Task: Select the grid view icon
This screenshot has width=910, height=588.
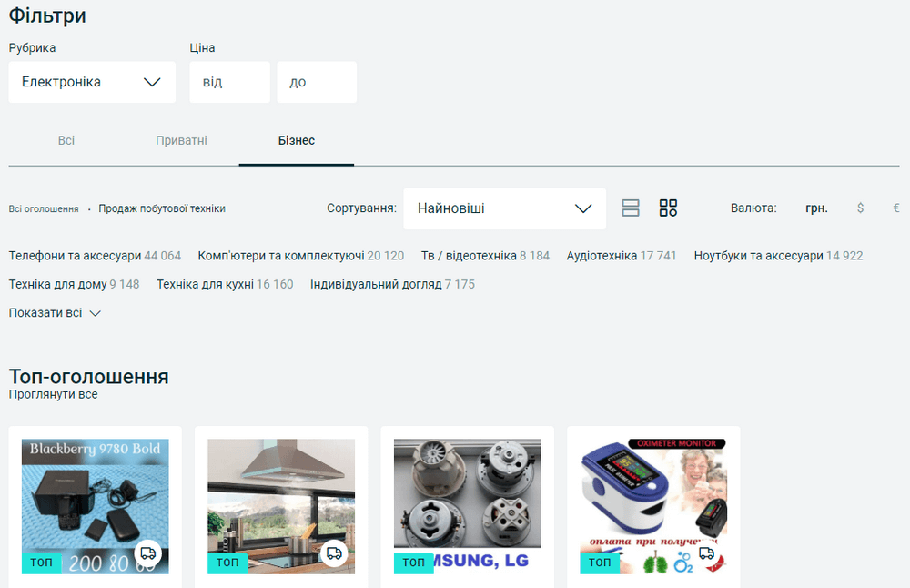Action: [x=668, y=208]
